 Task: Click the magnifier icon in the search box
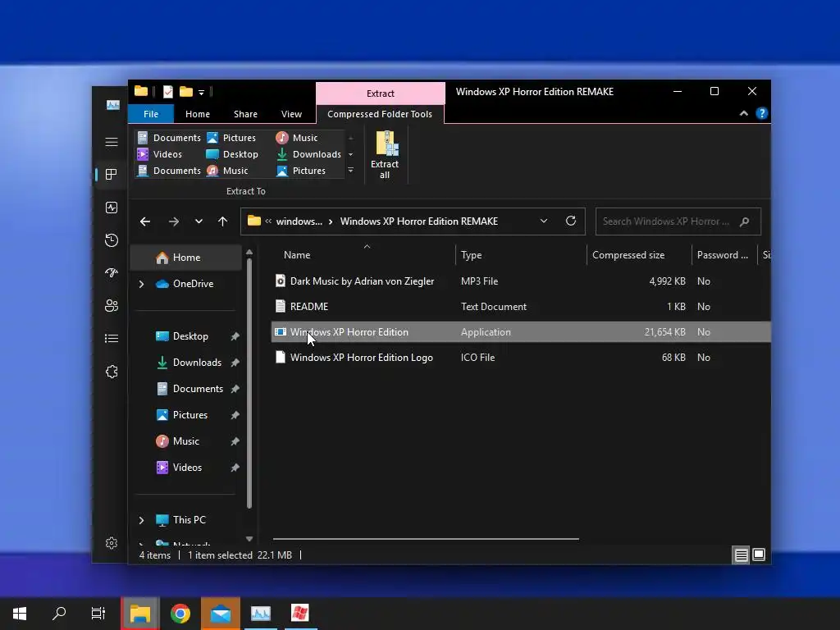coord(744,221)
